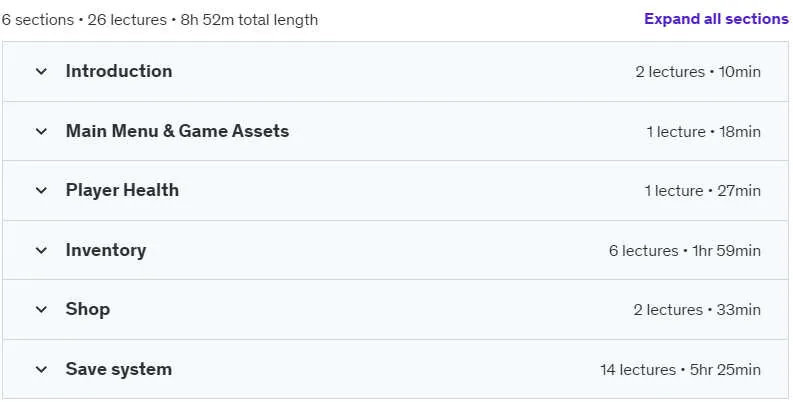Screen dimensions: 793x402
Task: Open the Inventory section heading
Action: pyautogui.click(x=106, y=250)
